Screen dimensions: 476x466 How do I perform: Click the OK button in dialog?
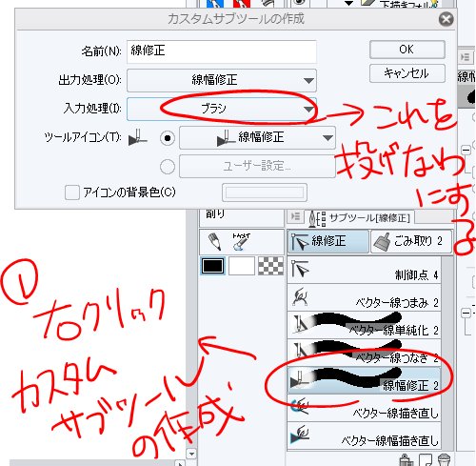click(x=407, y=50)
